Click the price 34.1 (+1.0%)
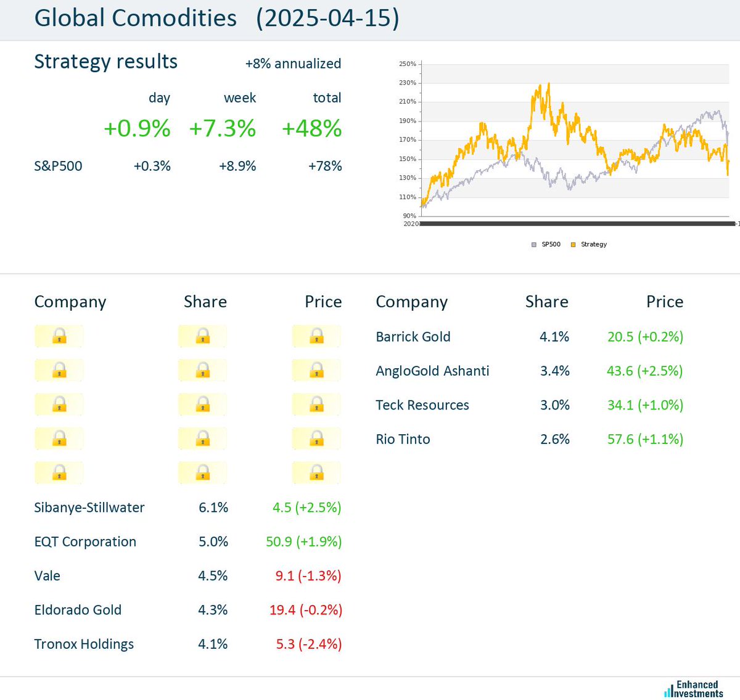This screenshot has height=700, width=740. point(646,405)
